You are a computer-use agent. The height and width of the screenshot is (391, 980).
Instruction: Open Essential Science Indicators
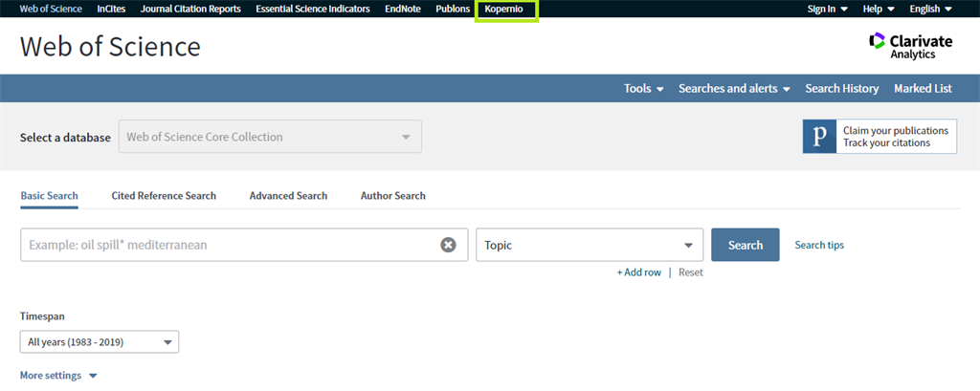(313, 9)
